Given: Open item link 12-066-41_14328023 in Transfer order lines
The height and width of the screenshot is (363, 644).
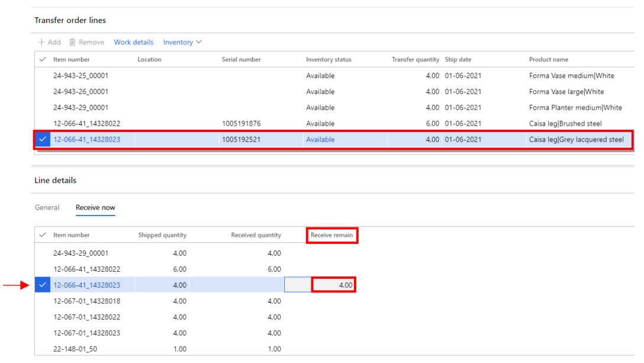Looking at the screenshot, I should (86, 140).
